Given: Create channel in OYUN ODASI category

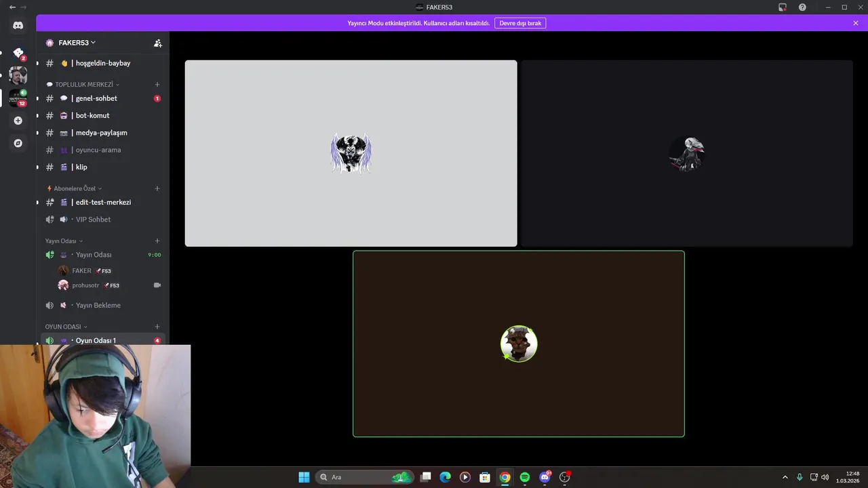Looking at the screenshot, I should click(157, 327).
